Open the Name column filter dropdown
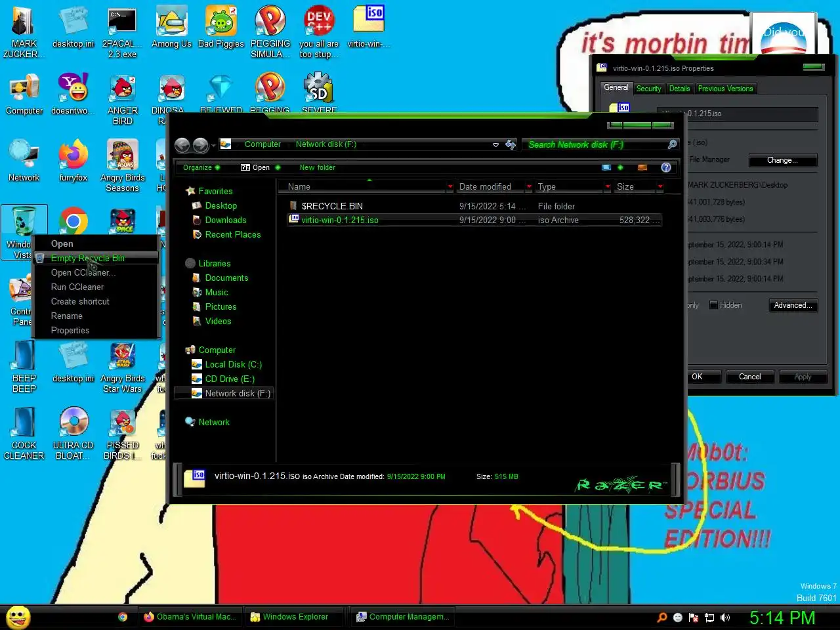This screenshot has width=840, height=630. [x=450, y=187]
